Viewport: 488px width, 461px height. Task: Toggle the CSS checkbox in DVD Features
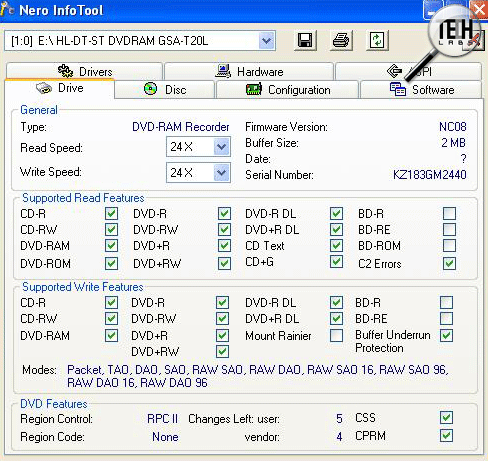tap(446, 417)
